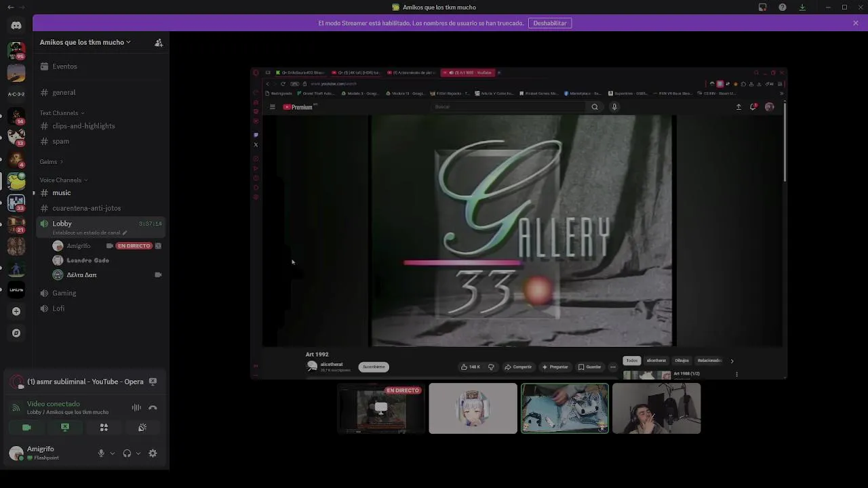The height and width of the screenshot is (488, 868).
Task: Click YouTube voice search microphone
Action: pos(614,106)
